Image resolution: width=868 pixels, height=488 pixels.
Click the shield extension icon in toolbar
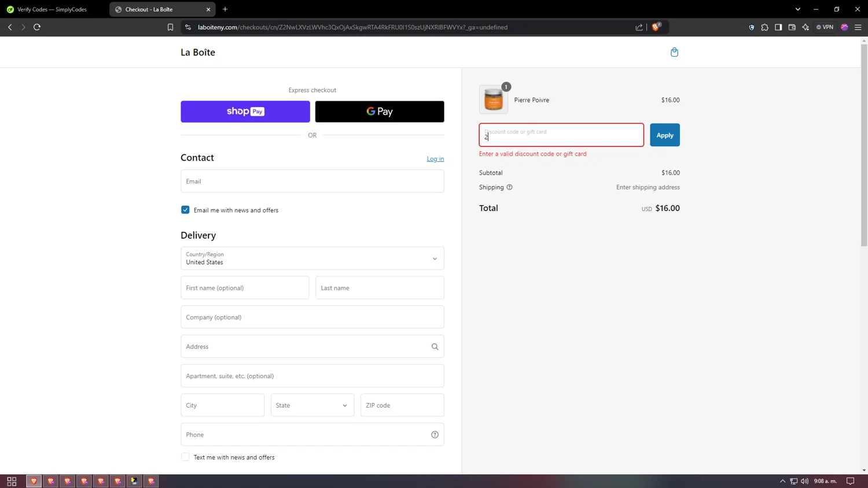[752, 27]
